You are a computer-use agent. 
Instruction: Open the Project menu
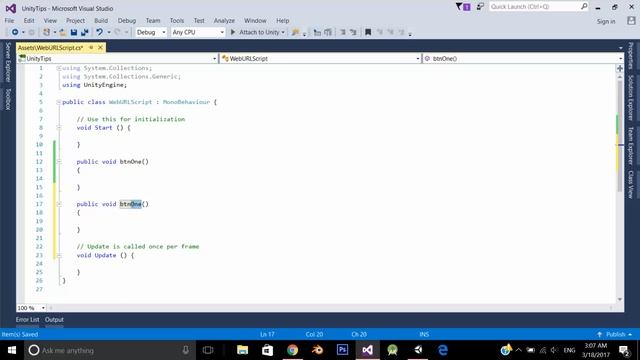pyautogui.click(x=76, y=20)
